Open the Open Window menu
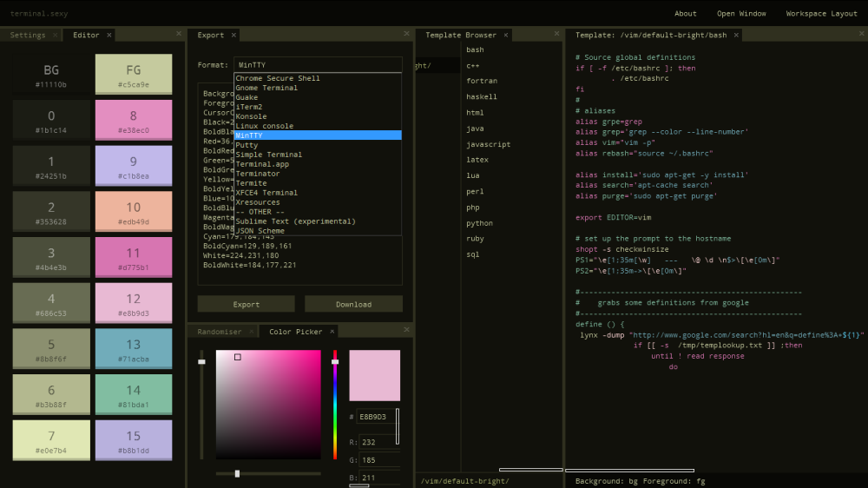 741,13
